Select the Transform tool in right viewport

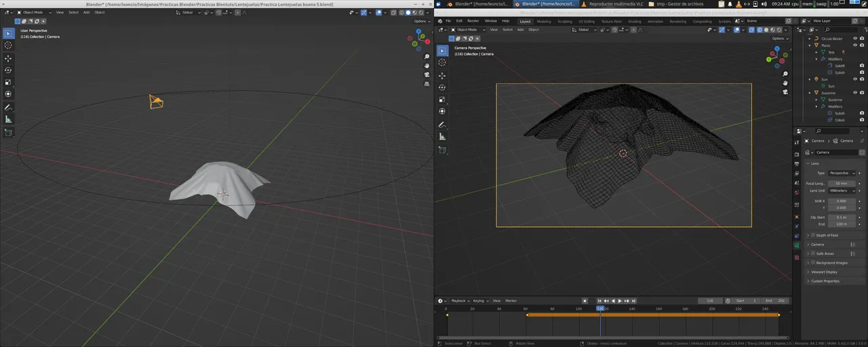[442, 111]
